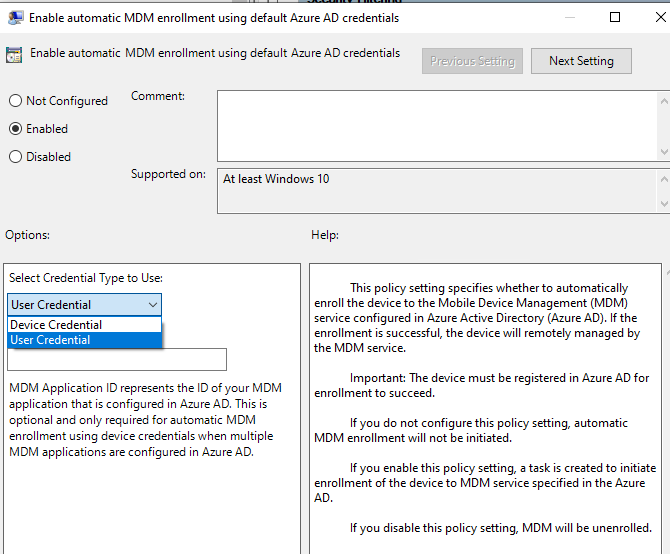Maximize the policy dialog window
Screen dimensions: 670x554
click(615, 17)
